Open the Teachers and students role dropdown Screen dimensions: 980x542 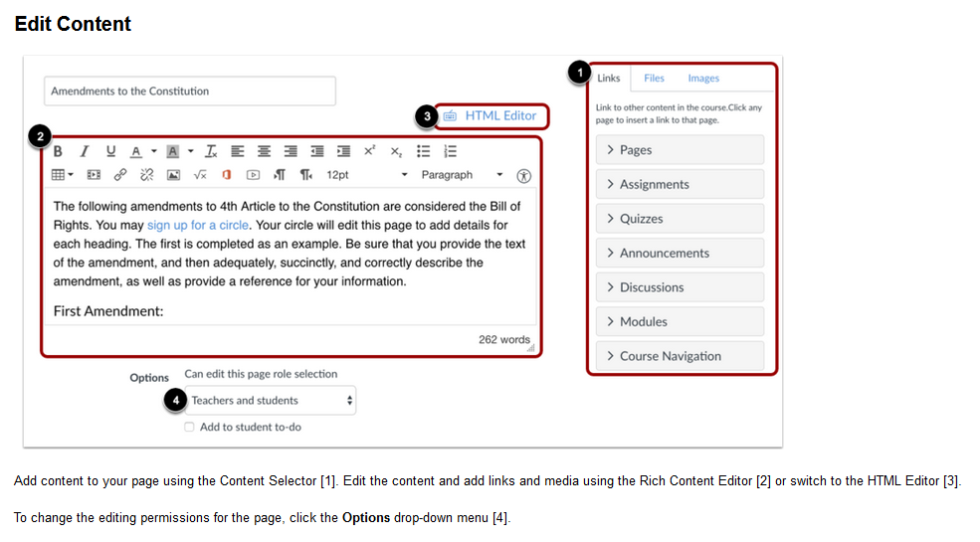[271, 401]
